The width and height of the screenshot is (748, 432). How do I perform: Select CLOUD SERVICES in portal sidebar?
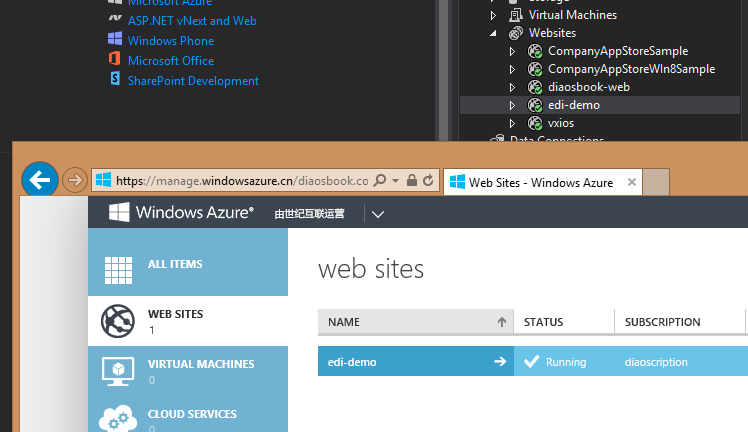[188, 414]
